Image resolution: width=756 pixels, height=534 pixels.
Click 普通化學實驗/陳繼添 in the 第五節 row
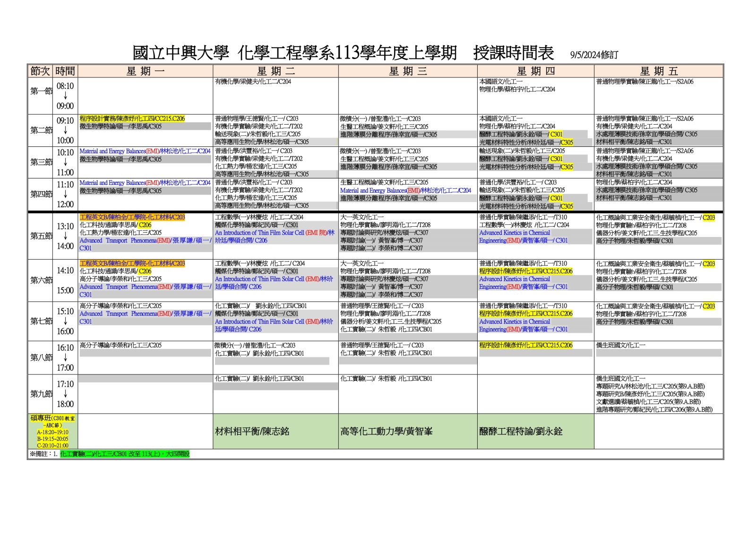pos(523,217)
